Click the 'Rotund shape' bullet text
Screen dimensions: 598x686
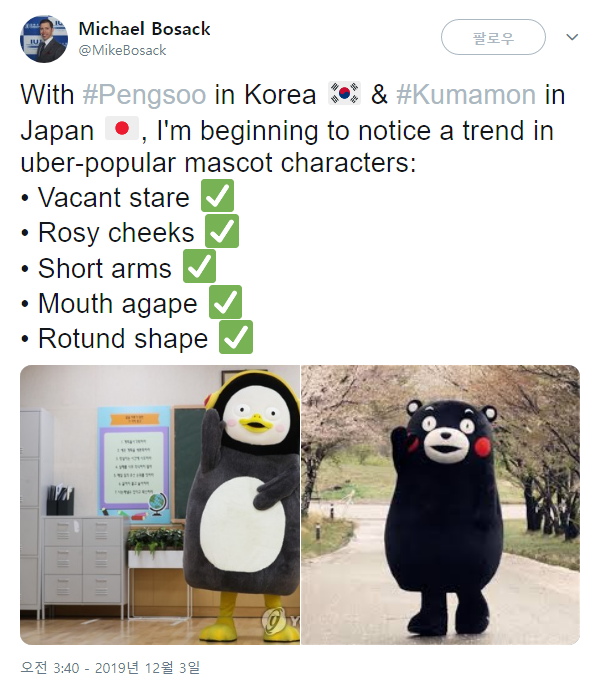[123, 339]
